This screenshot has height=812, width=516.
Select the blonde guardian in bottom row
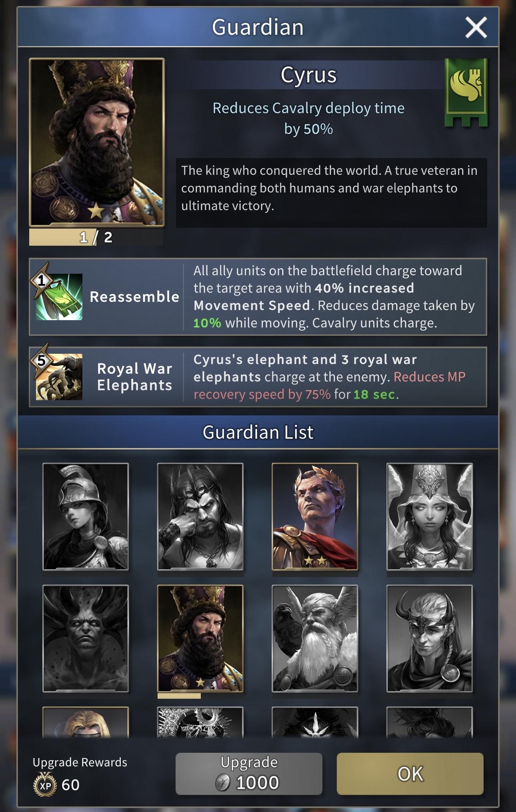86,722
